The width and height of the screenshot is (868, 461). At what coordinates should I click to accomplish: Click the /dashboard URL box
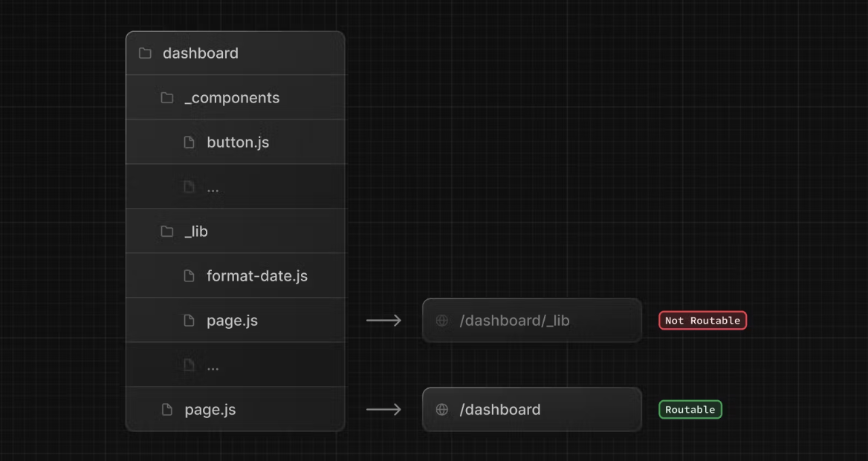point(532,410)
